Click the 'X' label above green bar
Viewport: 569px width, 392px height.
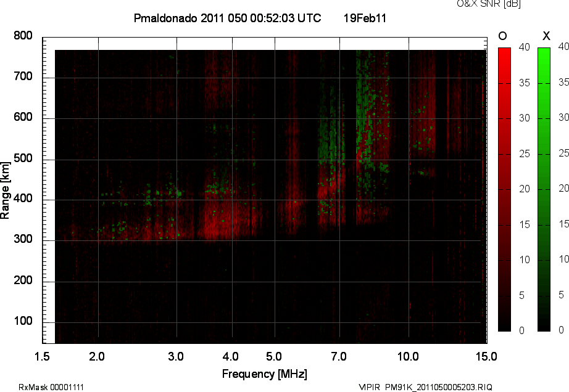click(546, 36)
